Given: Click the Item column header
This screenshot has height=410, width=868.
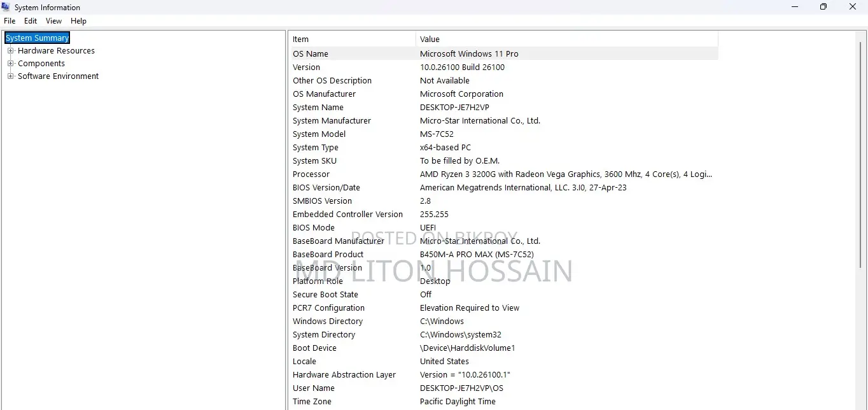Looking at the screenshot, I should coord(353,39).
